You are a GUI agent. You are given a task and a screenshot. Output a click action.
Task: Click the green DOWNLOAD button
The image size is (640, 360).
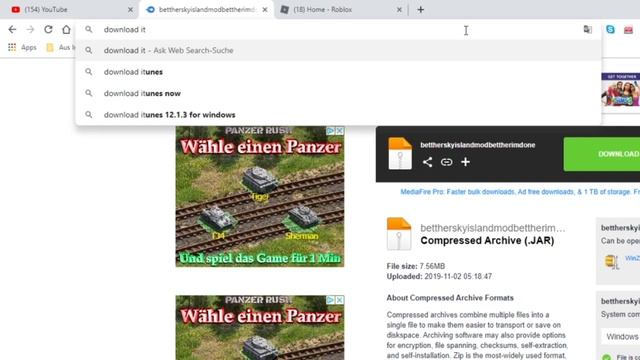point(602,154)
